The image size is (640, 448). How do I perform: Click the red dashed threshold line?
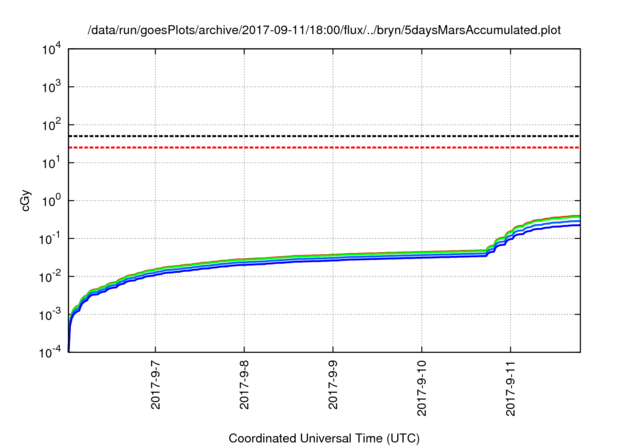(324, 147)
